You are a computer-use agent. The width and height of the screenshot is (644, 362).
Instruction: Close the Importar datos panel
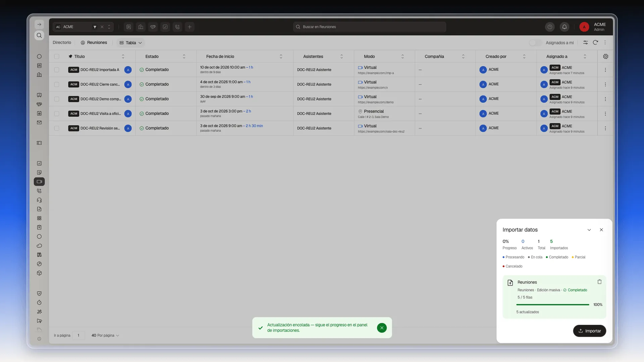pyautogui.click(x=601, y=230)
